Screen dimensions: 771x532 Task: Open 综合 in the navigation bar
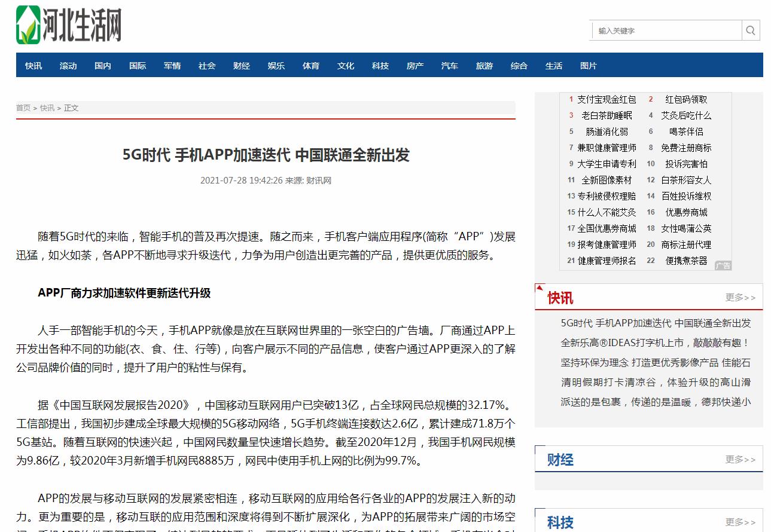(519, 66)
